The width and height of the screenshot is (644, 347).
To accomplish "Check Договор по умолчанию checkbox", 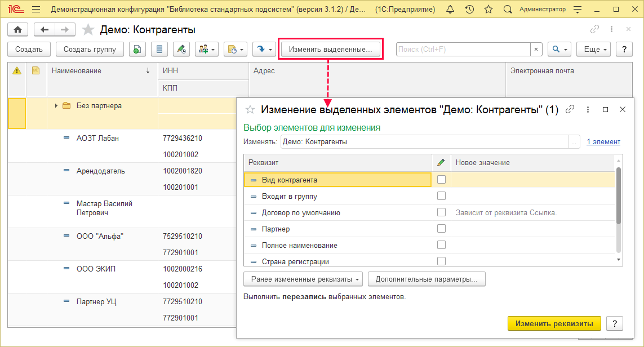I will point(441,212).
